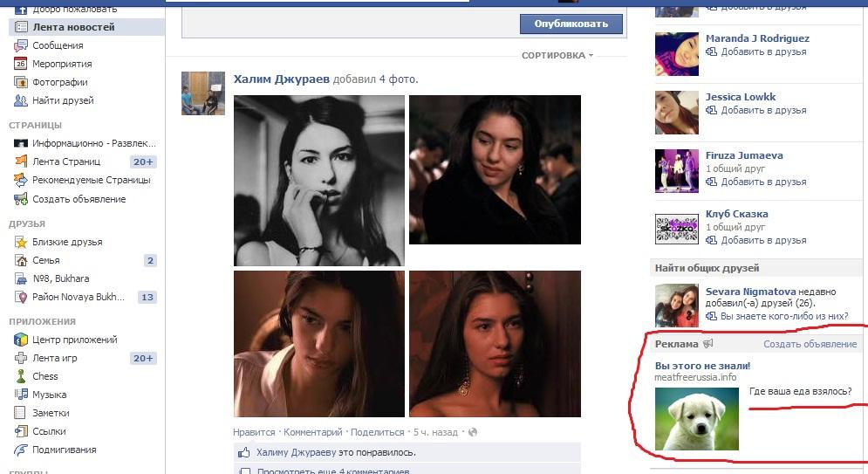The image size is (868, 474).
Task: Click thumbs-up icon beside Халиму Джураеву
Action: (x=243, y=452)
